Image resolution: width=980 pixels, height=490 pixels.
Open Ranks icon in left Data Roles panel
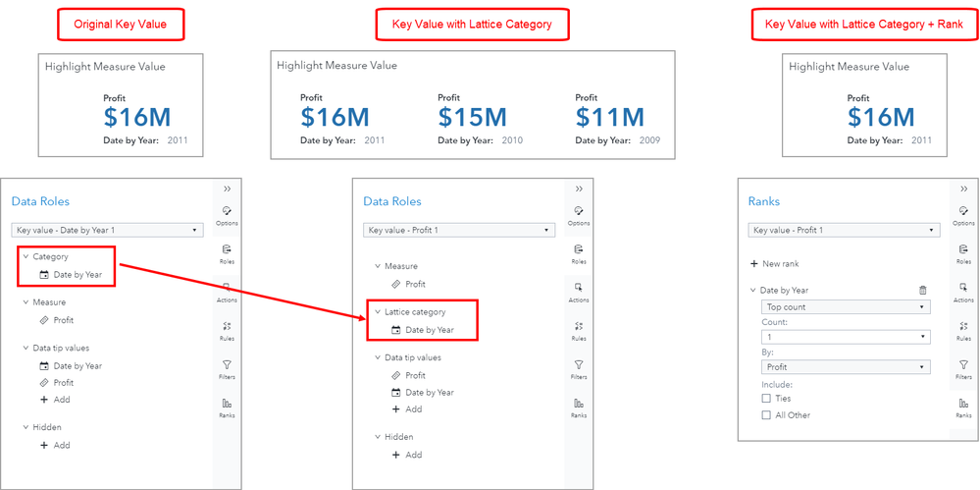click(x=227, y=408)
